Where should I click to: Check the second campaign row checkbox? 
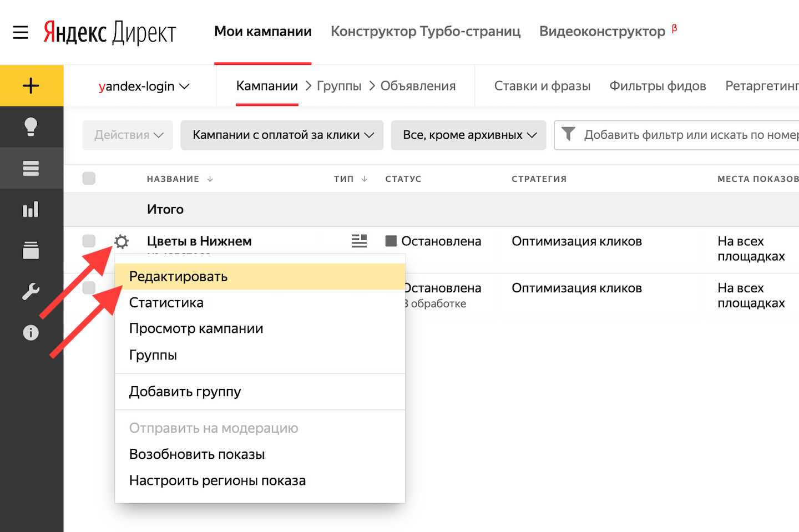coord(89,287)
